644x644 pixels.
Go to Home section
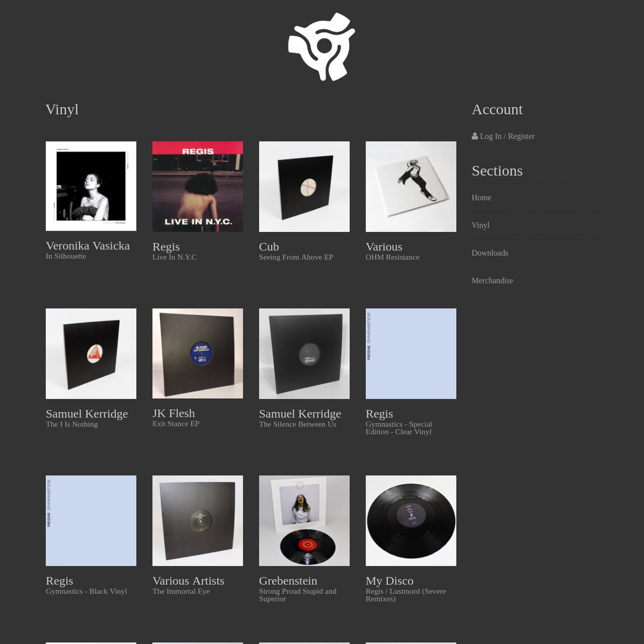tap(481, 197)
